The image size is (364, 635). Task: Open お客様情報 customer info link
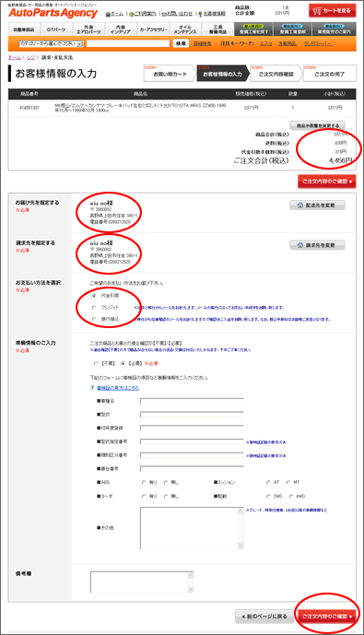tap(212, 14)
